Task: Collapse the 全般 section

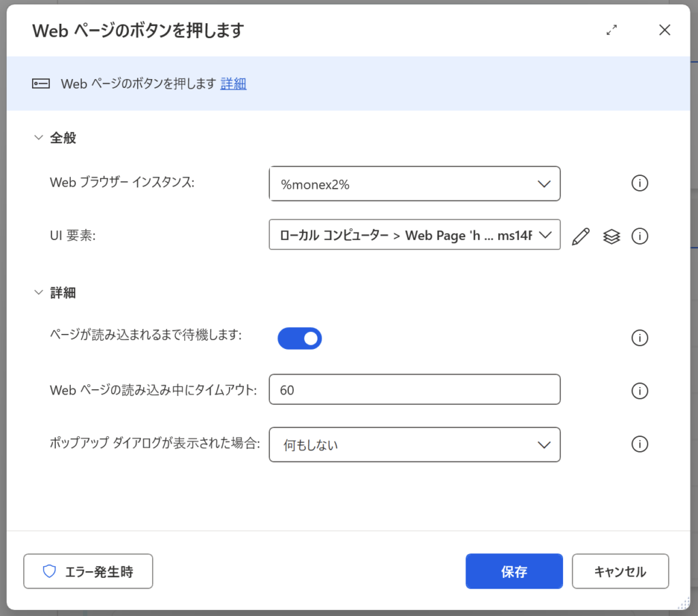Action: coord(39,138)
